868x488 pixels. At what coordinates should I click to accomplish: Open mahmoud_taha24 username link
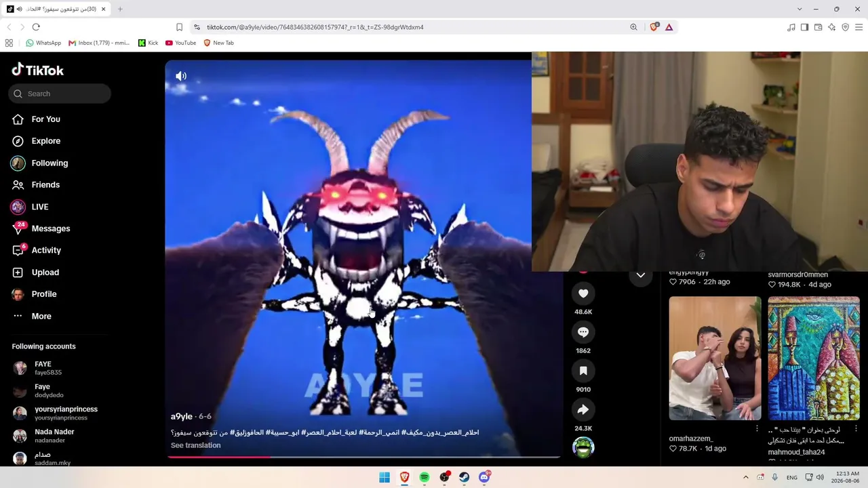coord(797,452)
